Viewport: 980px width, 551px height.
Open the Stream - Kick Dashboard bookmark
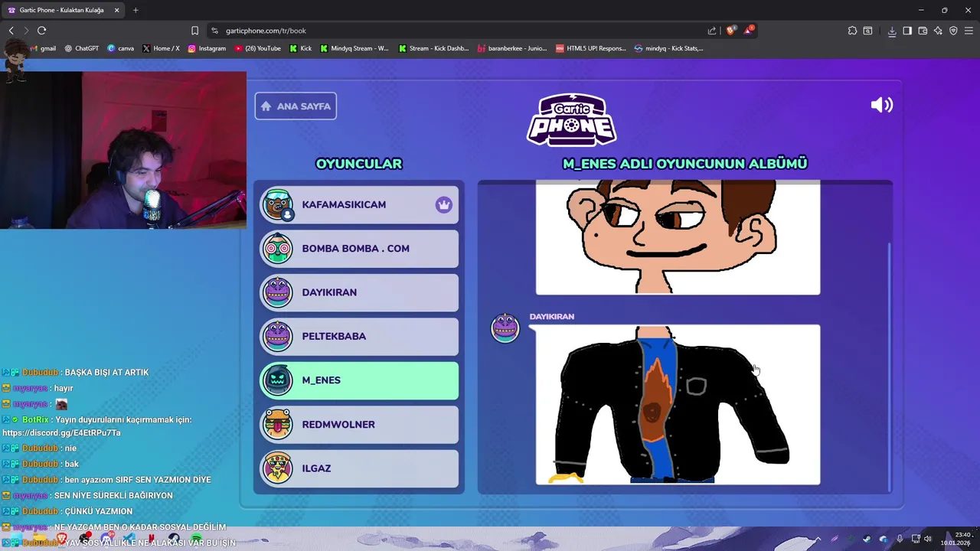433,48
